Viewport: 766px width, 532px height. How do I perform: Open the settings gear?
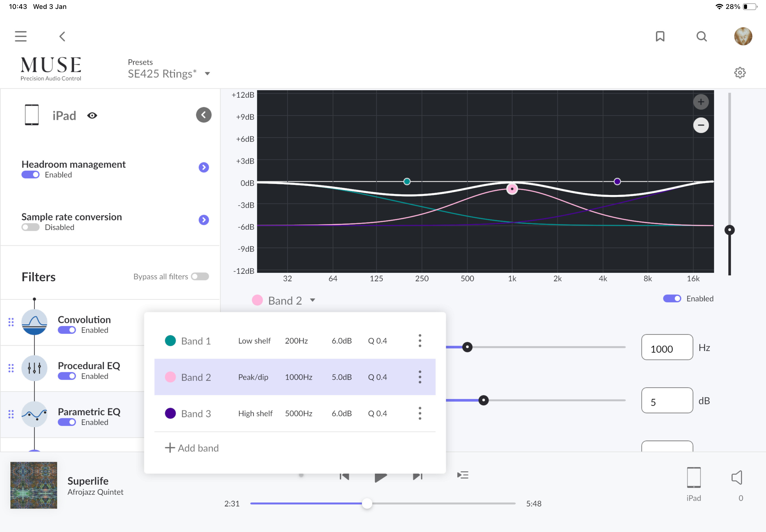tap(740, 72)
